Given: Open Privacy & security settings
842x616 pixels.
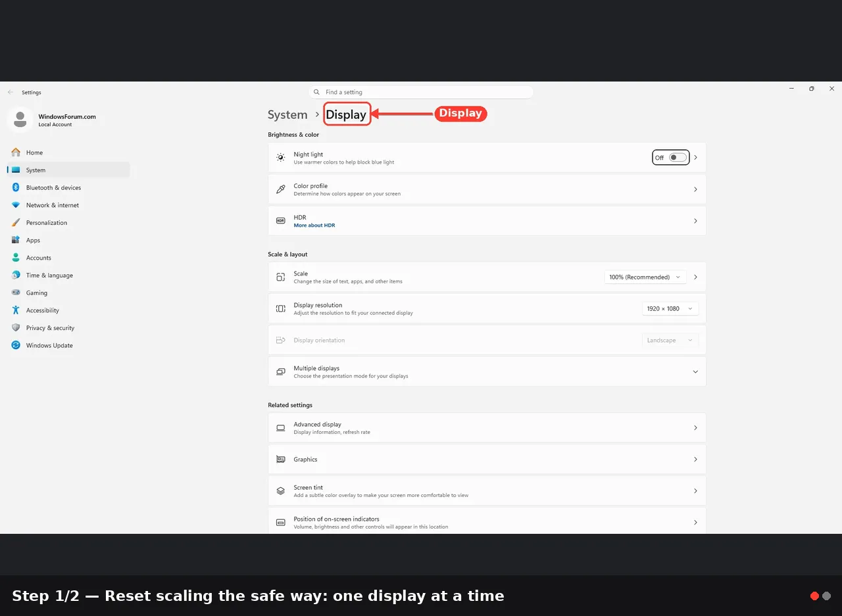Looking at the screenshot, I should tap(68, 328).
